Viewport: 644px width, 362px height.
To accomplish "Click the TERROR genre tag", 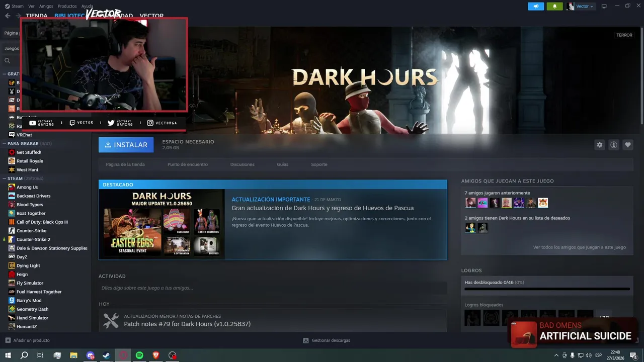I will 624,35.
